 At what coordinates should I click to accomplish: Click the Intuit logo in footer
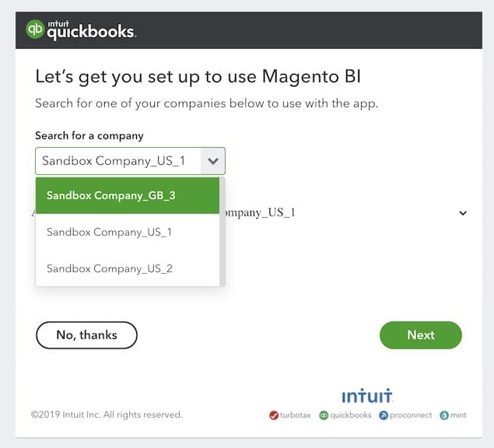pos(367,397)
